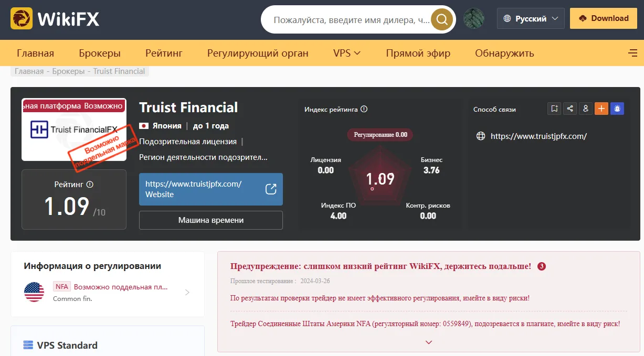Click the VPS Standard server icon
Screen dimensions: 644x356
pos(28,345)
